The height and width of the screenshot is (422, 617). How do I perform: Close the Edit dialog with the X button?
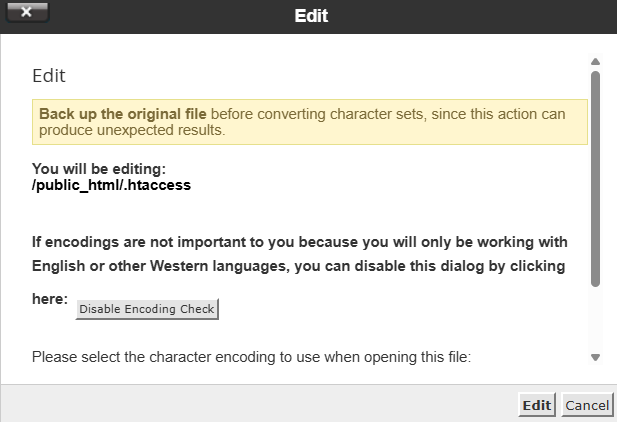(27, 12)
